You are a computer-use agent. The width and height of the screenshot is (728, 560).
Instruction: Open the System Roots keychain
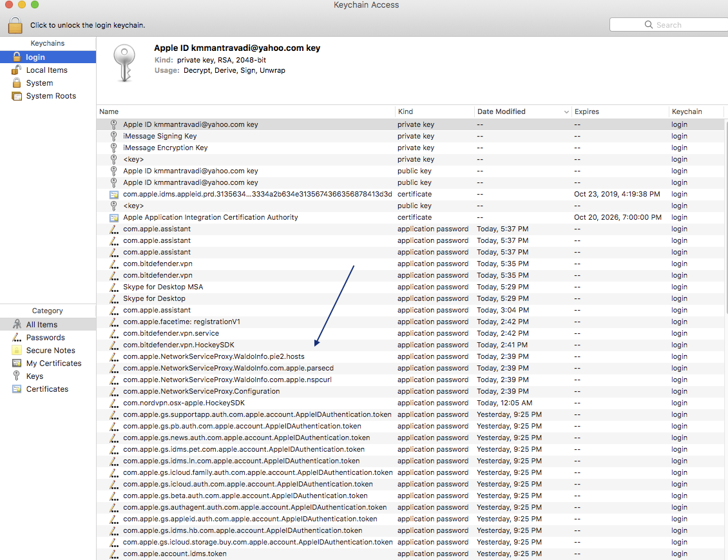(x=51, y=96)
